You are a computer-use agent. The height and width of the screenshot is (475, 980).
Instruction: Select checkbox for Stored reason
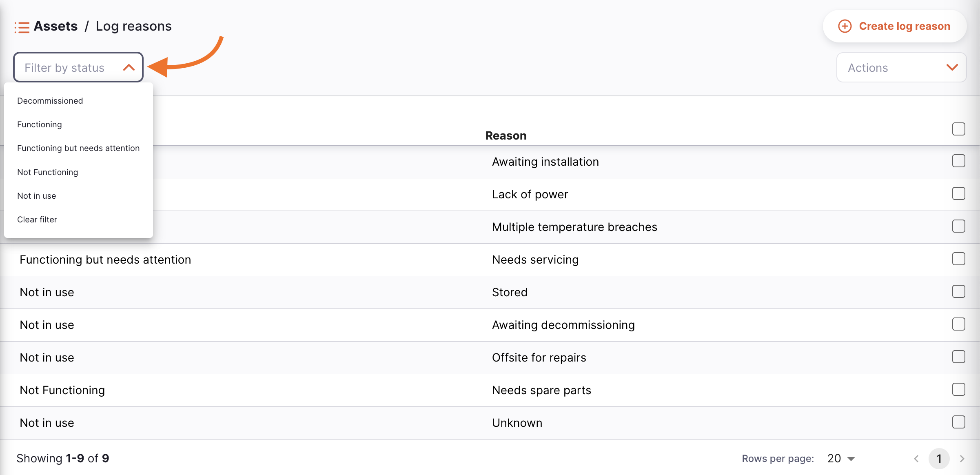(x=958, y=292)
